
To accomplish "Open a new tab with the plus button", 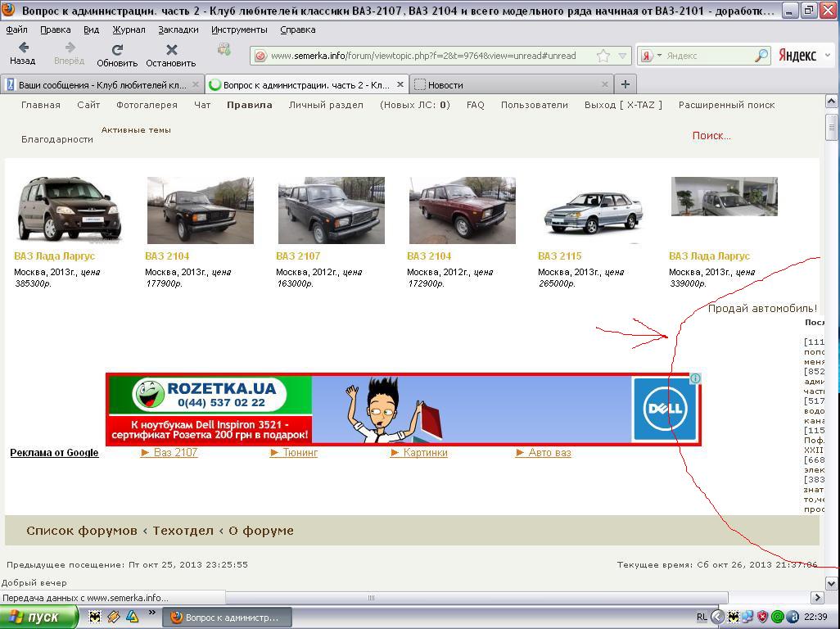I will tap(625, 84).
